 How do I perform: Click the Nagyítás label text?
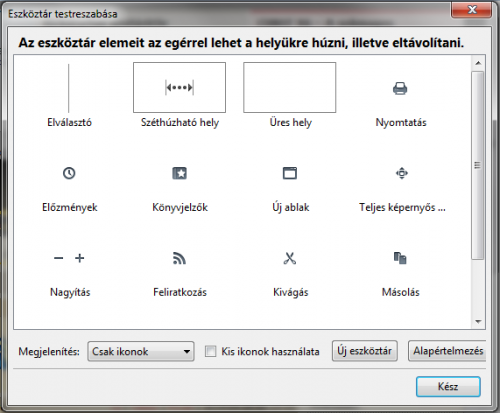(x=70, y=292)
